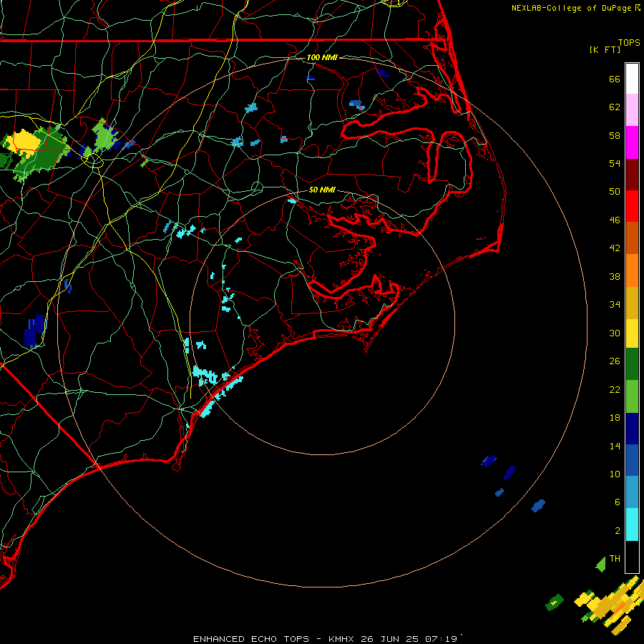The width and height of the screenshot is (644, 644).
Task: Click the KMHX station identifier
Action: (x=342, y=639)
